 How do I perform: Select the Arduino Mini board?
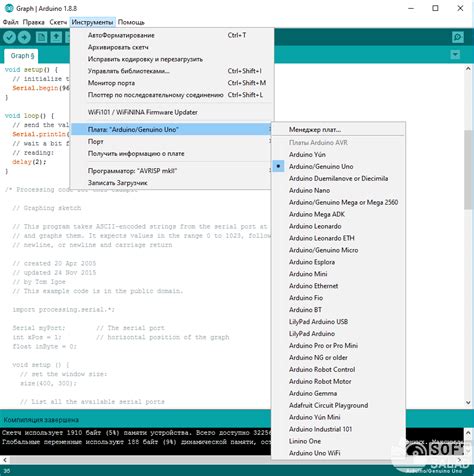339,274
